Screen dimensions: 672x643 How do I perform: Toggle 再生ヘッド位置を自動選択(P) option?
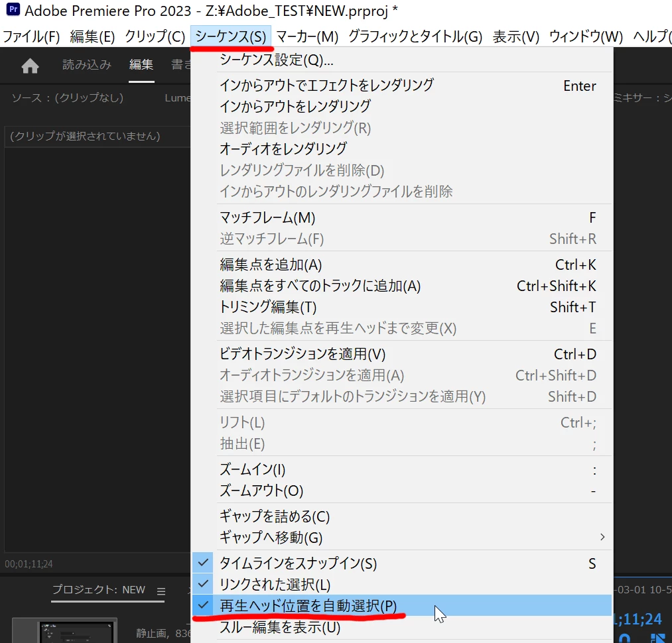(x=402, y=605)
